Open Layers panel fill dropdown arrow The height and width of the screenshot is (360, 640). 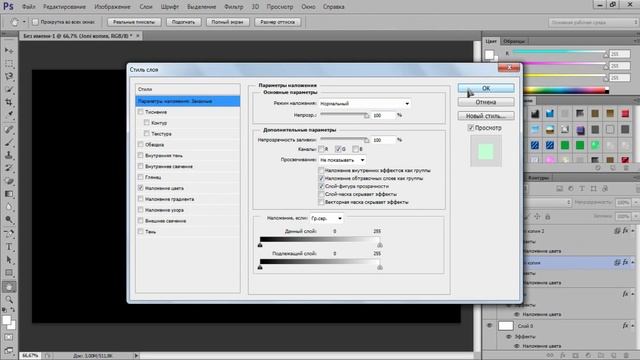pos(636,216)
